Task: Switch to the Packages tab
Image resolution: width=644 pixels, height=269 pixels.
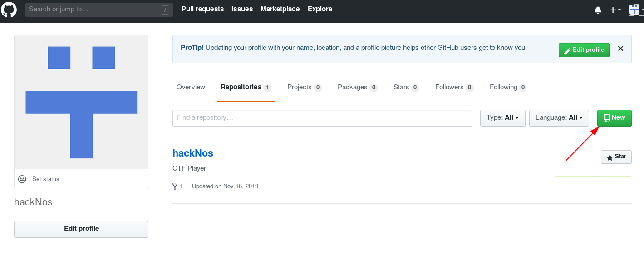Action: (357, 87)
